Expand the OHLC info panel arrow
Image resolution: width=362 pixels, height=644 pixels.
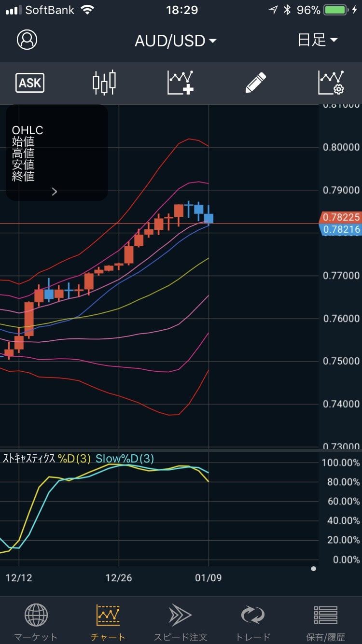tap(54, 192)
